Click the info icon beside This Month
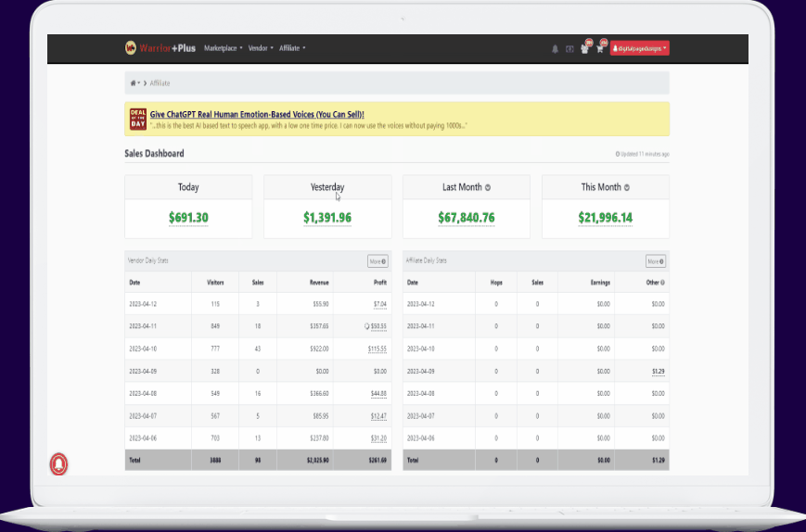 coord(627,187)
